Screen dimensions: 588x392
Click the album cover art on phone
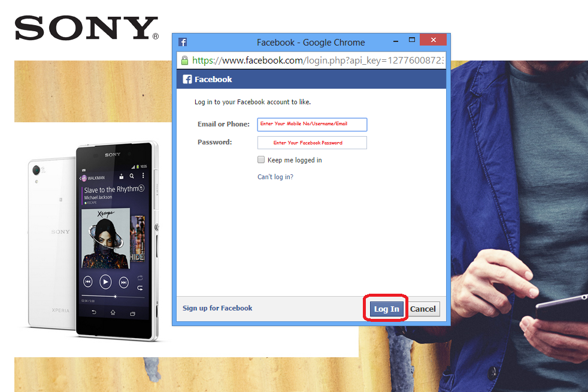(105, 239)
